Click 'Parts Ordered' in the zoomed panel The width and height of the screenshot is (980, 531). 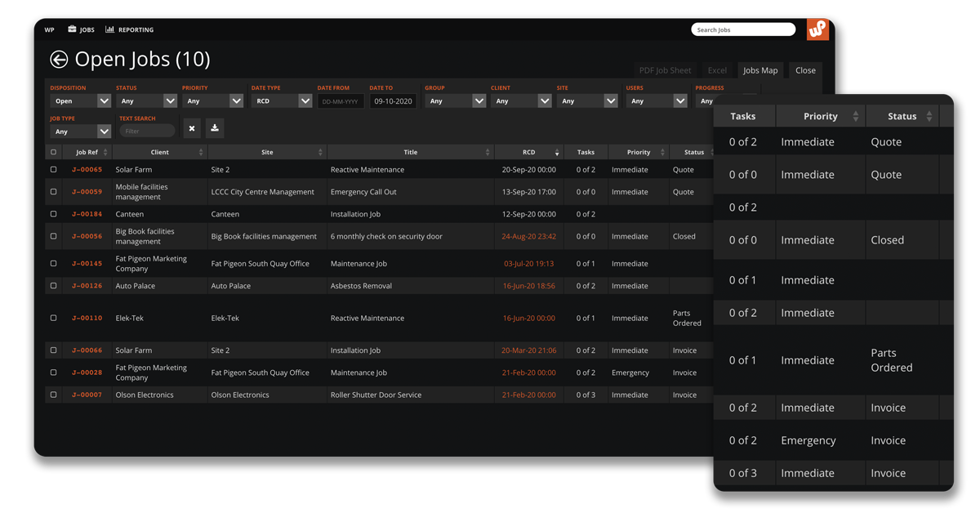892,360
